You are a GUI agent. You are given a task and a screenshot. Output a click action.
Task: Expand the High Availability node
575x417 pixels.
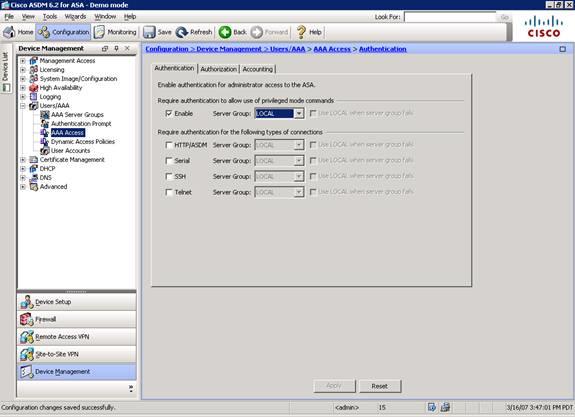coord(23,88)
